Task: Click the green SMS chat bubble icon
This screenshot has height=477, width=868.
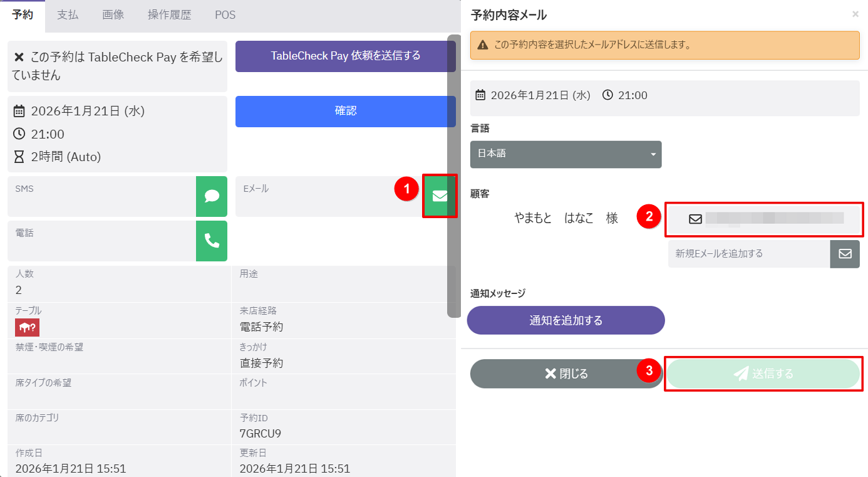Action: point(212,196)
